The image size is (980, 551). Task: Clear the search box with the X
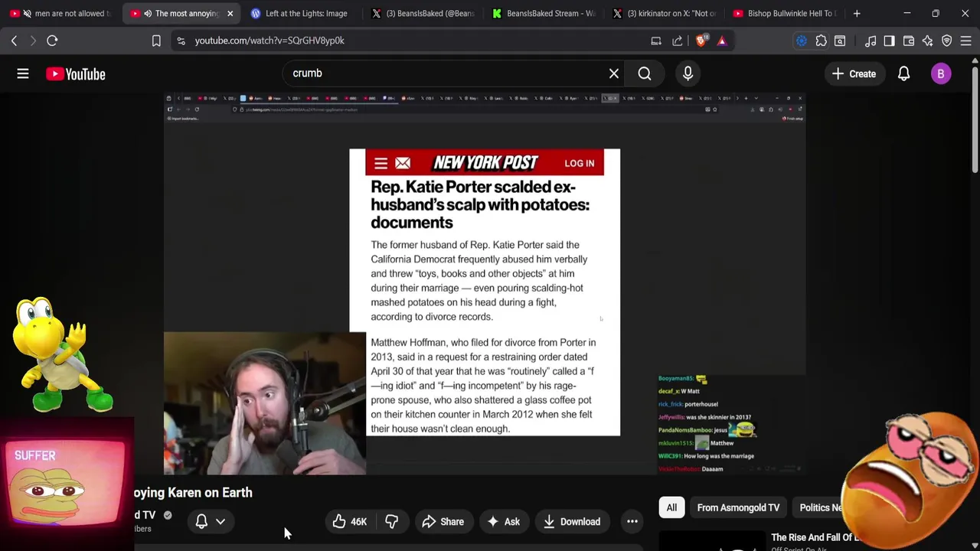[x=614, y=73]
